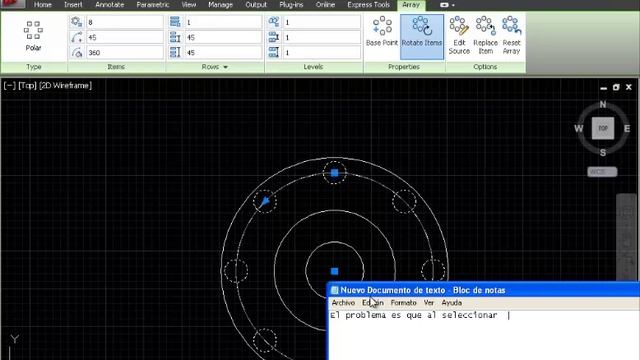640x360 pixels.
Task: Click the level spacing icon
Action: [x=274, y=38]
